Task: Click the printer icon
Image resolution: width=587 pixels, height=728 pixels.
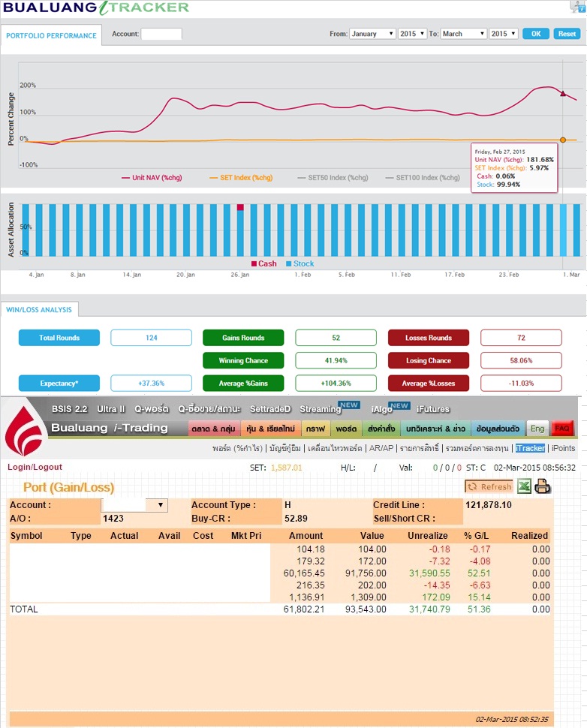Action: pos(542,486)
